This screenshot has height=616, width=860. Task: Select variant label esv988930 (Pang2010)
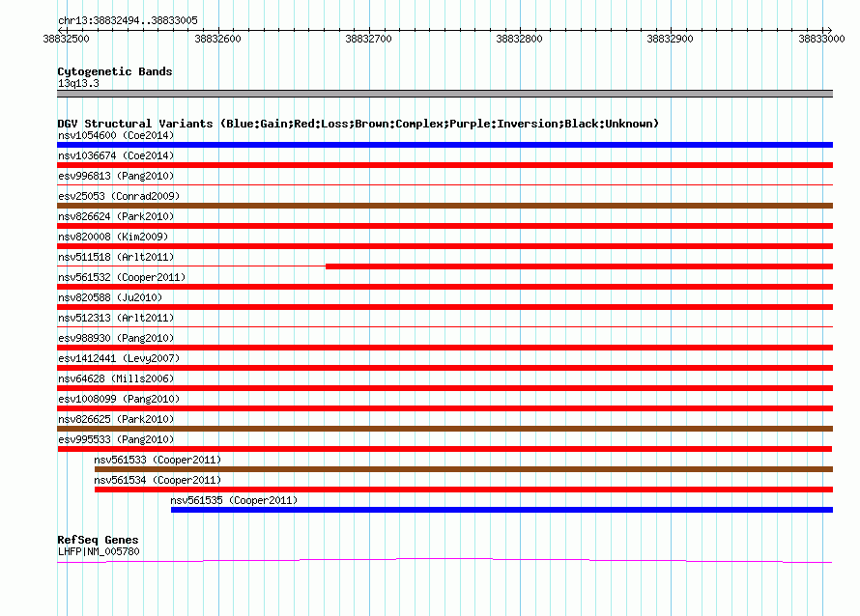coord(116,338)
